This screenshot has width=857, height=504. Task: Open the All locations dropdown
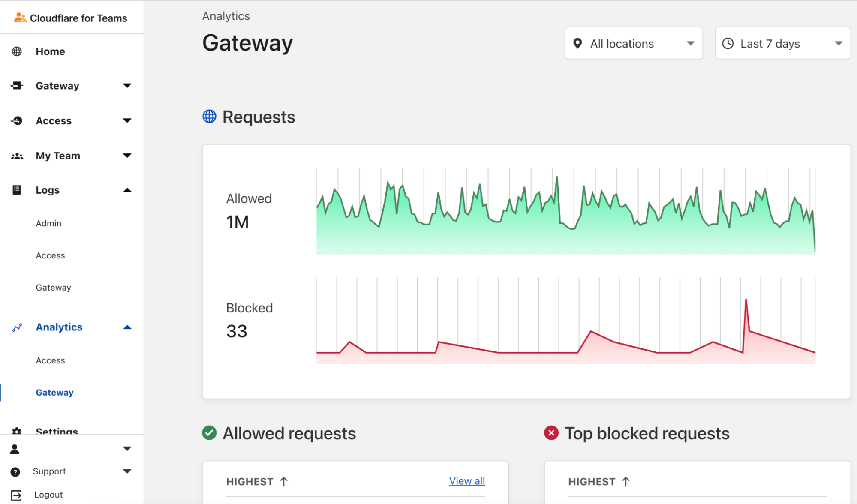pyautogui.click(x=634, y=43)
